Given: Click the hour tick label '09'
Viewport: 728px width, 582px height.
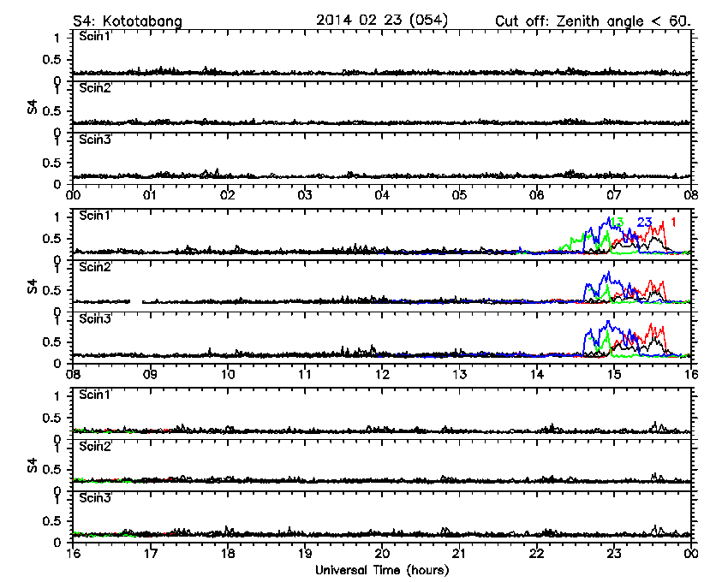Looking at the screenshot, I should (x=150, y=374).
